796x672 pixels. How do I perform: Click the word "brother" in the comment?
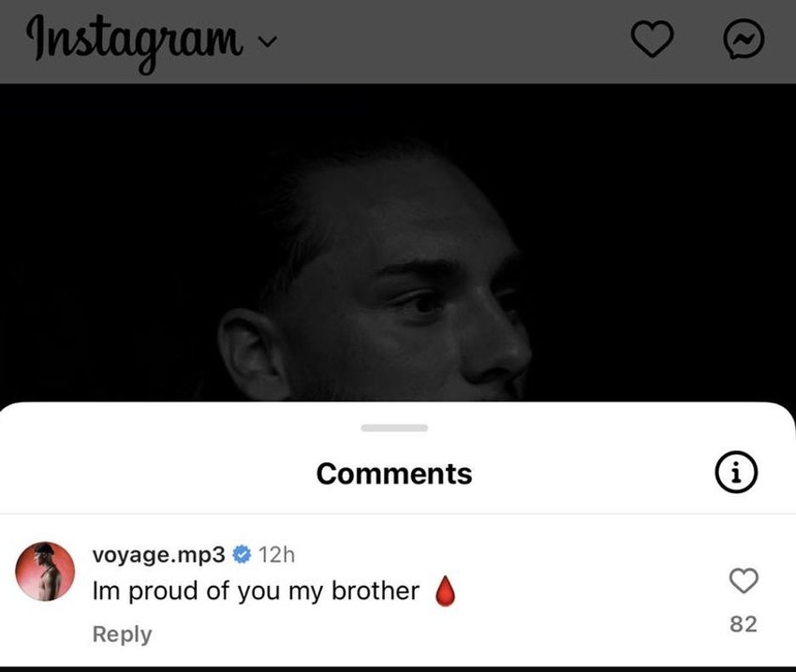pos(375,592)
